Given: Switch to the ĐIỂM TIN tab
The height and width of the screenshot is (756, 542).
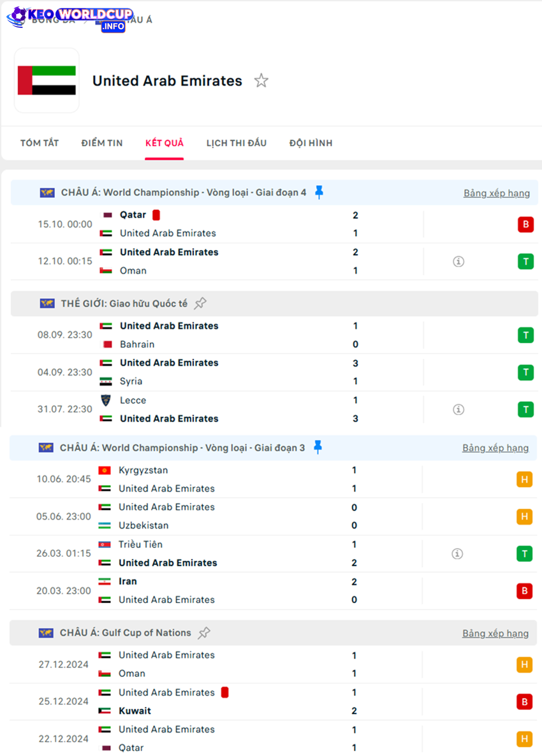Looking at the screenshot, I should click(x=102, y=143).
